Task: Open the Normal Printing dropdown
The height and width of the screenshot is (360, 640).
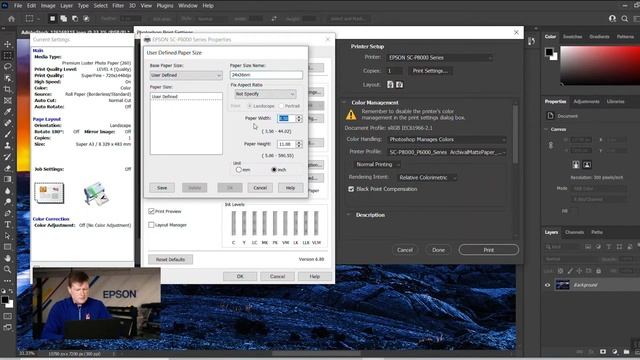Action: [x=376, y=164]
